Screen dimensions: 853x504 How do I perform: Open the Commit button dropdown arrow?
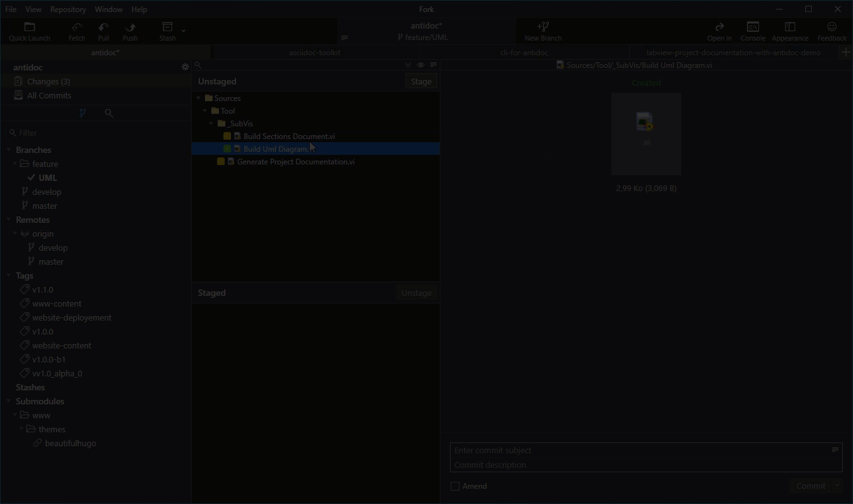(838, 486)
